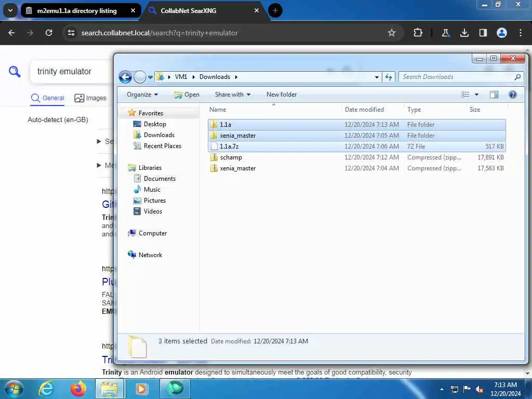Open Recent Places in navigation pane
Viewport: 532px width, 399px height.
[162, 146]
